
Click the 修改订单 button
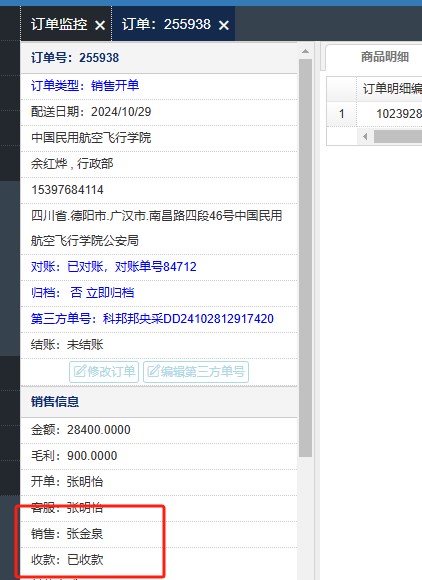tap(104, 372)
